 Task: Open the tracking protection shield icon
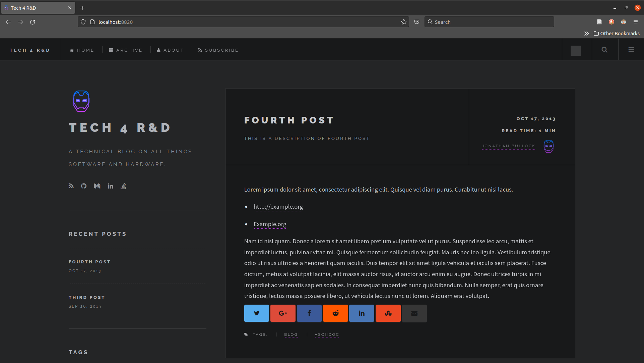83,22
